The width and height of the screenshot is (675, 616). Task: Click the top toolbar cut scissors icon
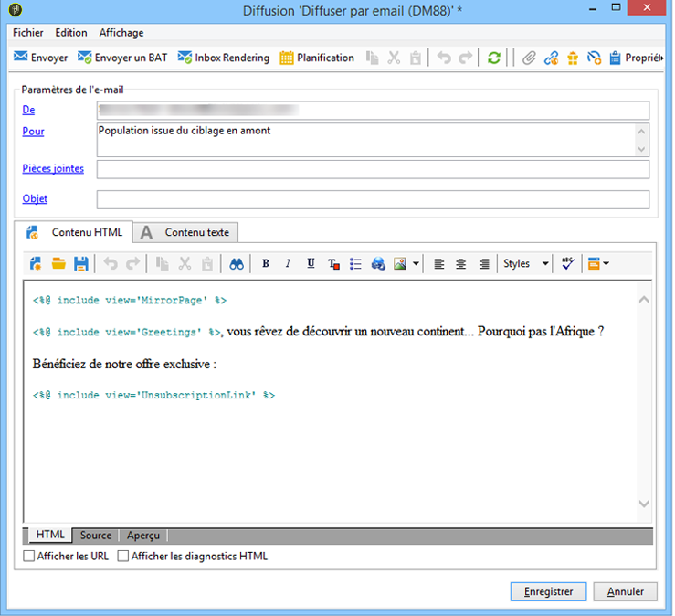(394, 58)
